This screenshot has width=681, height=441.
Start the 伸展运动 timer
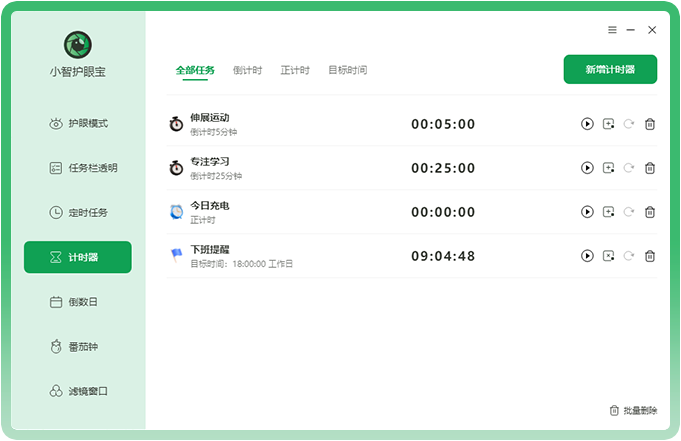tap(587, 124)
